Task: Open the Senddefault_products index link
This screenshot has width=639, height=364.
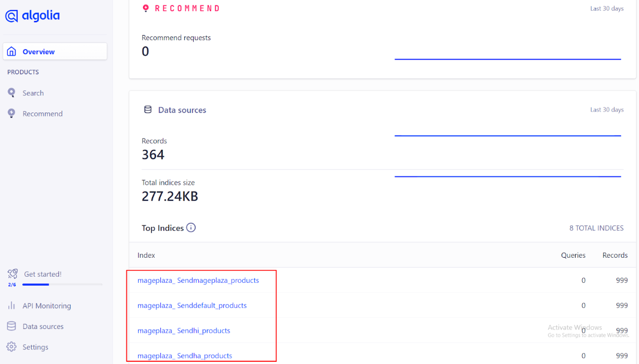Action: tap(192, 306)
